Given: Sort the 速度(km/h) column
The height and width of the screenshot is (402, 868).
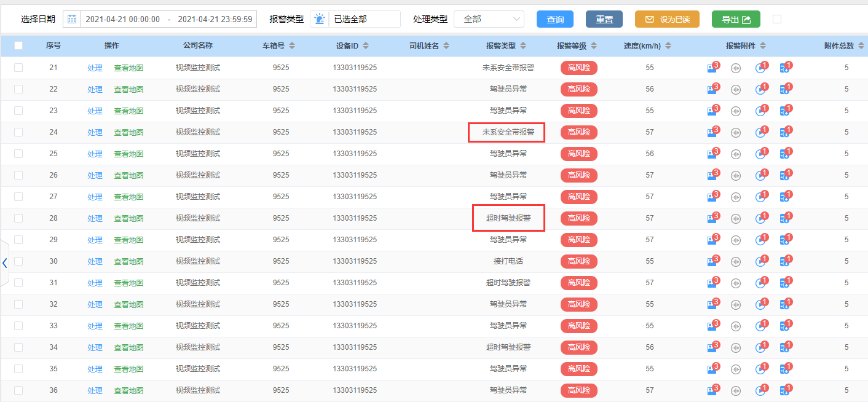Looking at the screenshot, I should [668, 45].
